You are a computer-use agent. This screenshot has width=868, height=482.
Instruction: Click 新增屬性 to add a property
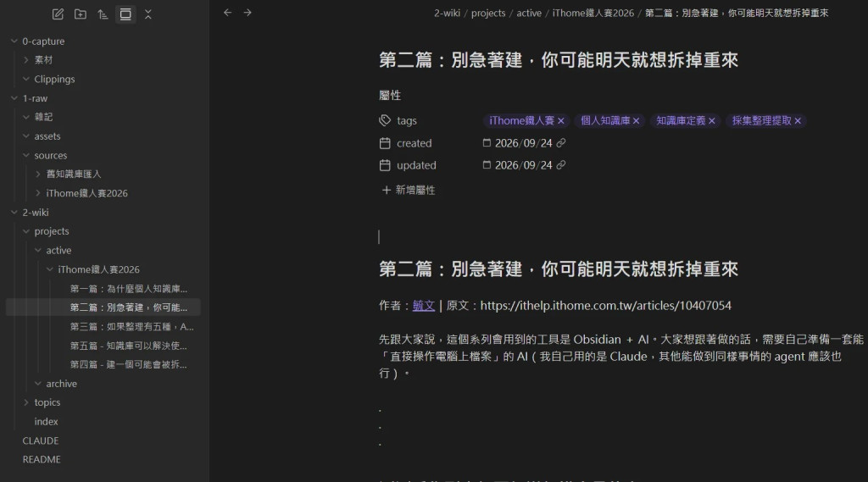pos(409,190)
